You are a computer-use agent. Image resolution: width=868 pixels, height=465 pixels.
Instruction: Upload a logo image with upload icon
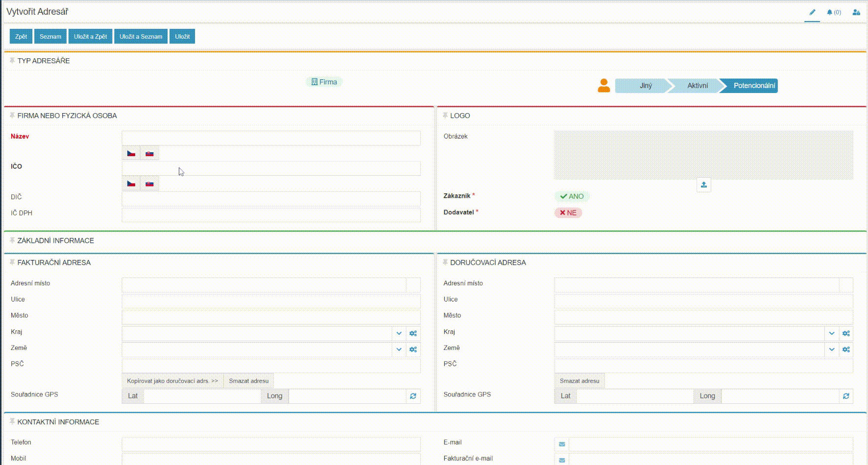tap(703, 185)
